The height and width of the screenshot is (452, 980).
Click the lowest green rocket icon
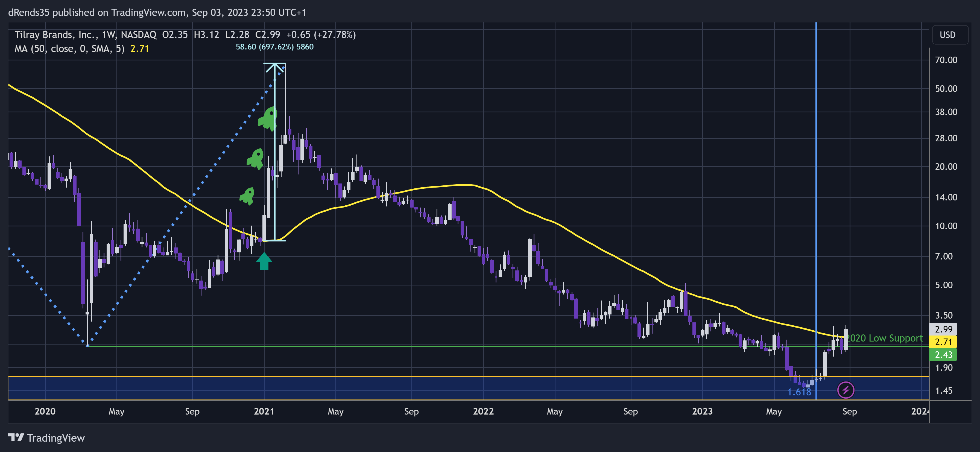[247, 196]
